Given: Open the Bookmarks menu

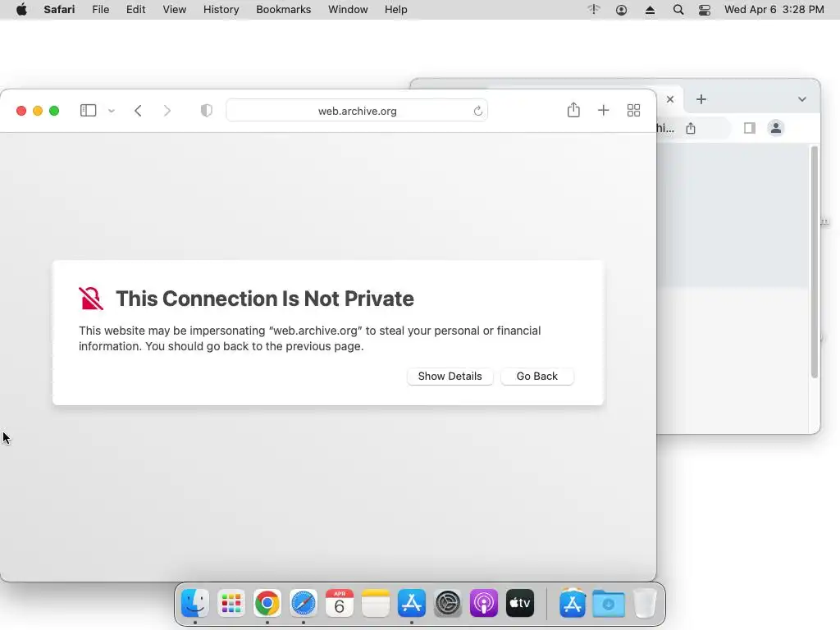Looking at the screenshot, I should (283, 10).
